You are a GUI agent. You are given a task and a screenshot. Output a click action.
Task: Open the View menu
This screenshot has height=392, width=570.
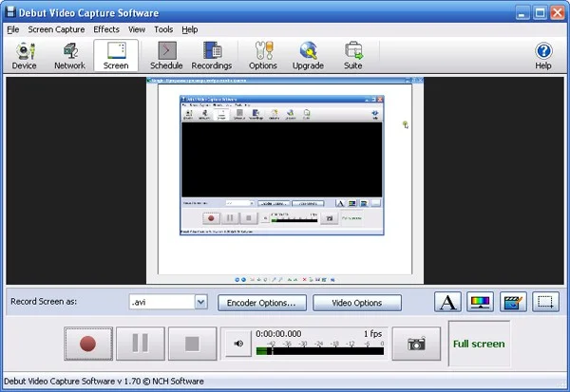(x=136, y=29)
